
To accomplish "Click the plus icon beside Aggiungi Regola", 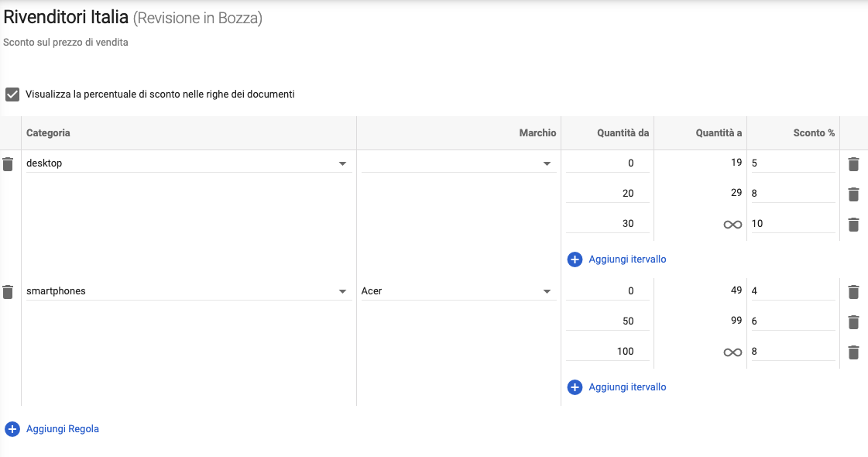I will click(x=12, y=428).
